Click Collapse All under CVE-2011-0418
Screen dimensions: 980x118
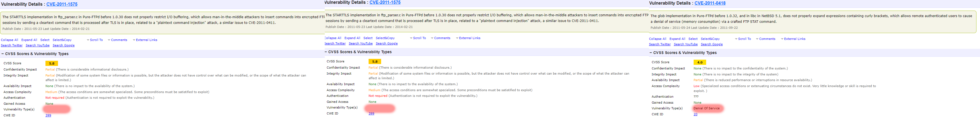pyautogui.click(x=657, y=39)
